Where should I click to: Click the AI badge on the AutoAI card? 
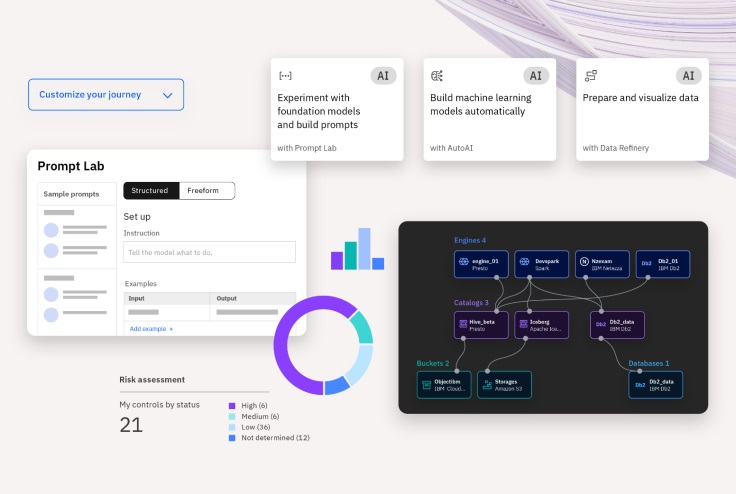pyautogui.click(x=536, y=76)
